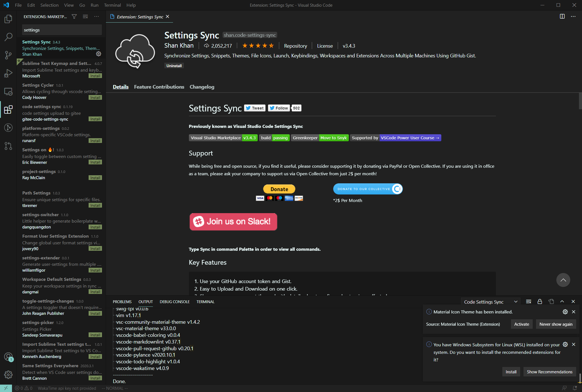The image size is (582, 392).
Task: Open Views and More Actions ellipsis
Action: 96,17
